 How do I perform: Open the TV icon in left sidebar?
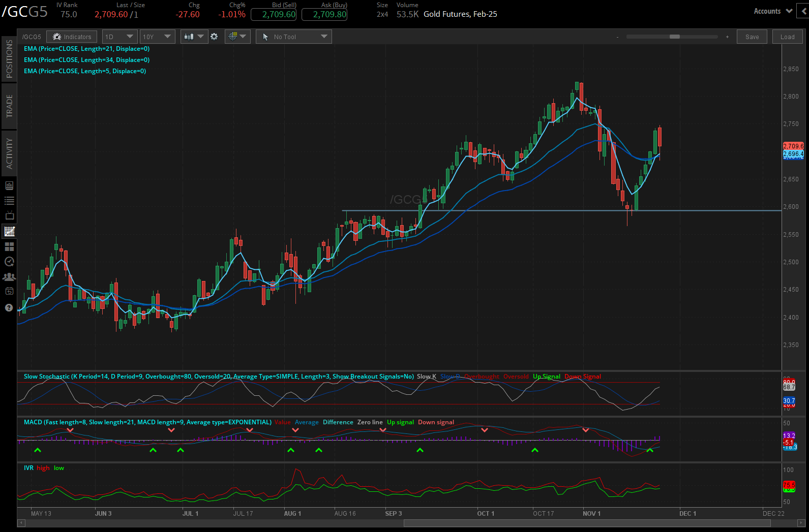9,216
